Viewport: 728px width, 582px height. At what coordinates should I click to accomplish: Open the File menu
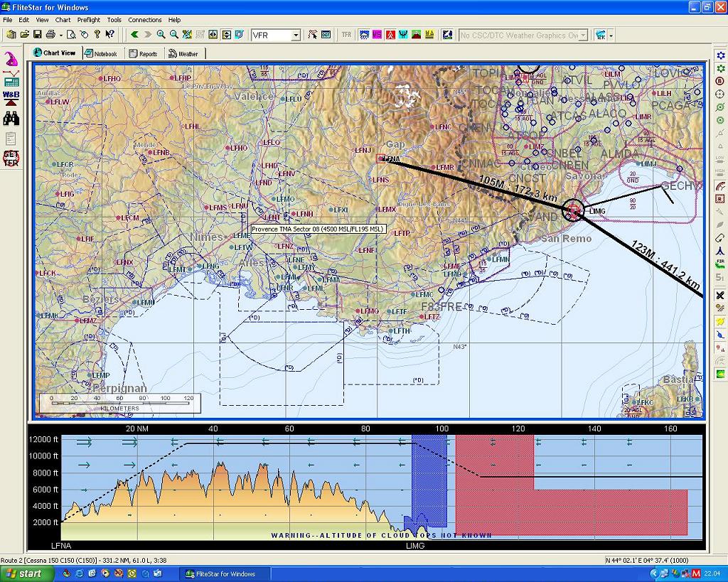(x=7, y=20)
